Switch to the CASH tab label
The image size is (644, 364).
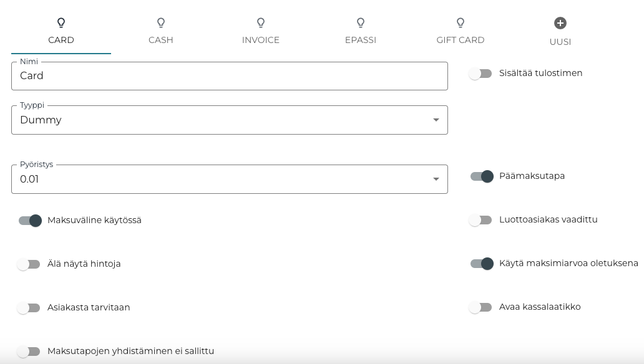tap(161, 40)
